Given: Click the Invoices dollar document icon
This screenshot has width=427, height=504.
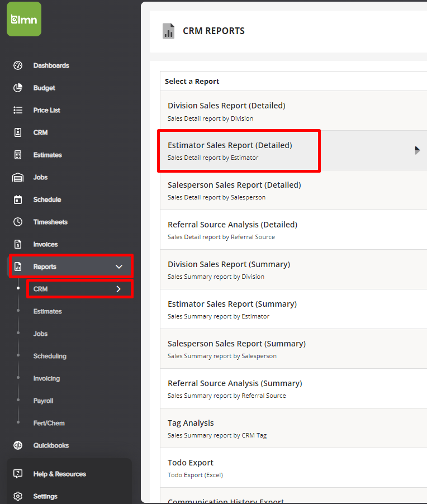Looking at the screenshot, I should pyautogui.click(x=18, y=244).
